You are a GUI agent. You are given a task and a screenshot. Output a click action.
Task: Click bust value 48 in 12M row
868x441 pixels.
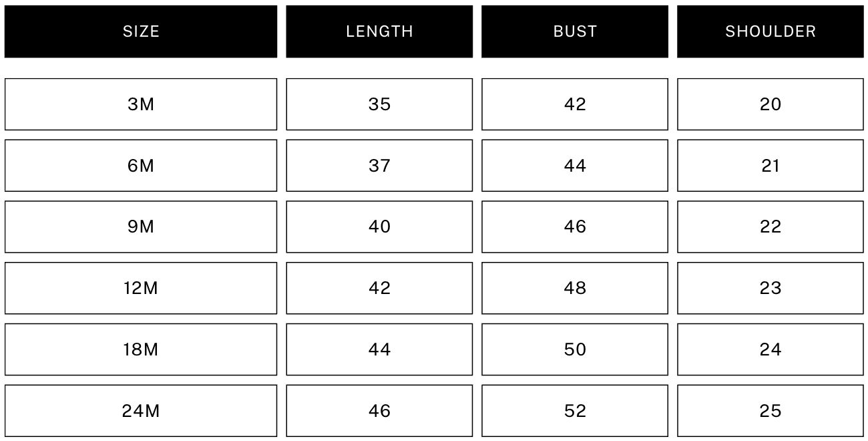tap(575, 288)
